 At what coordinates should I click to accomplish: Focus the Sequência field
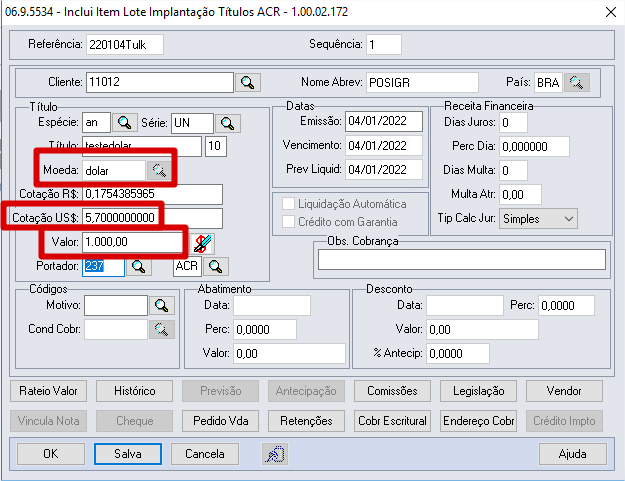[x=383, y=44]
